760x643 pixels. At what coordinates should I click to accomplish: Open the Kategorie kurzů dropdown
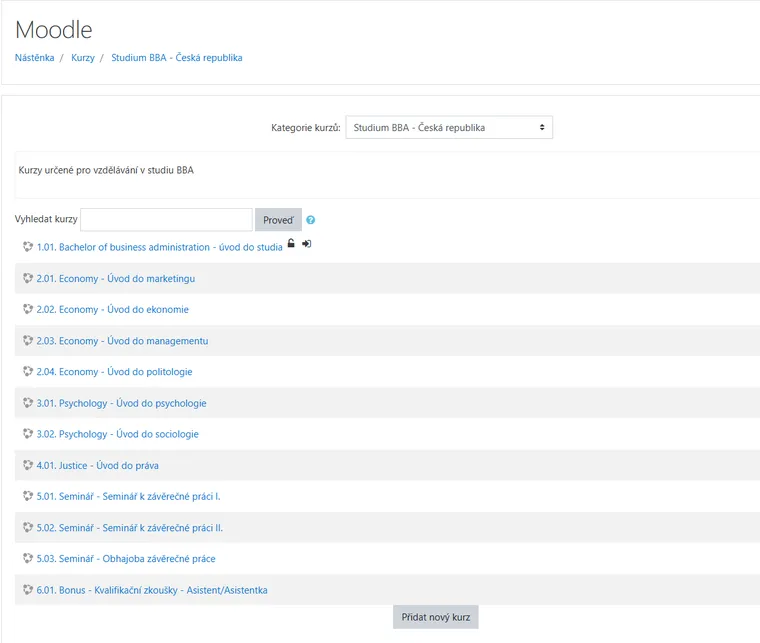point(449,127)
